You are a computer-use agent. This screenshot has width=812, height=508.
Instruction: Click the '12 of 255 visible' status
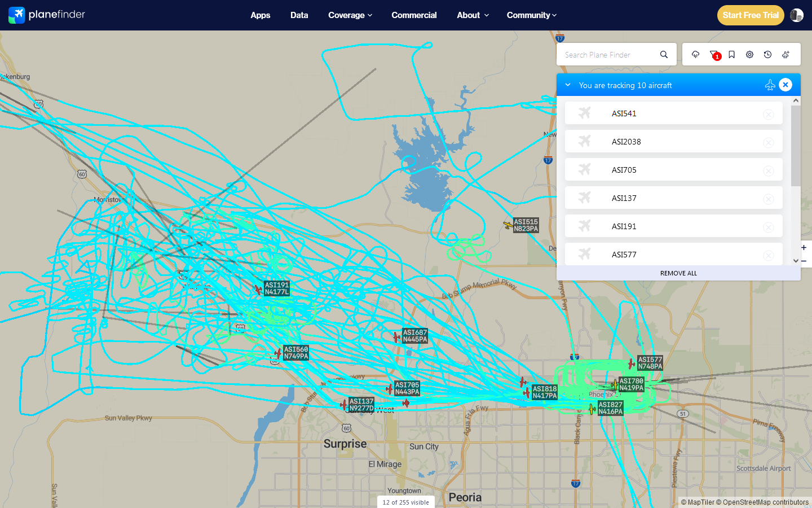[x=405, y=502]
